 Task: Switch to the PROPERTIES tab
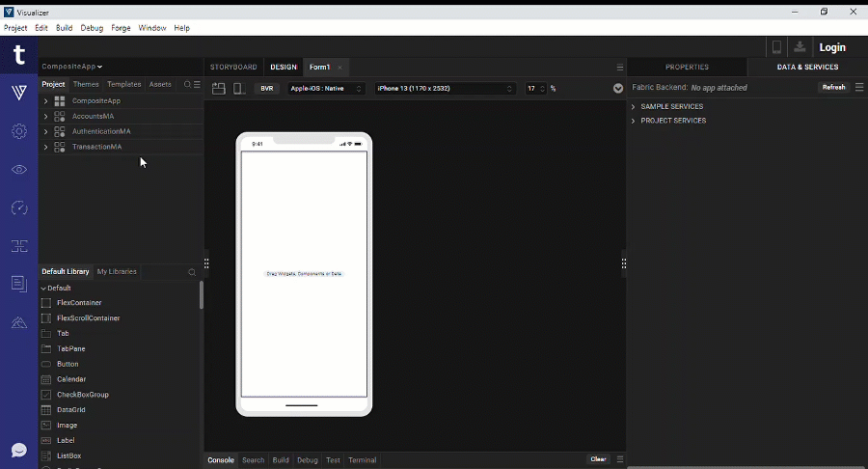[x=687, y=68]
